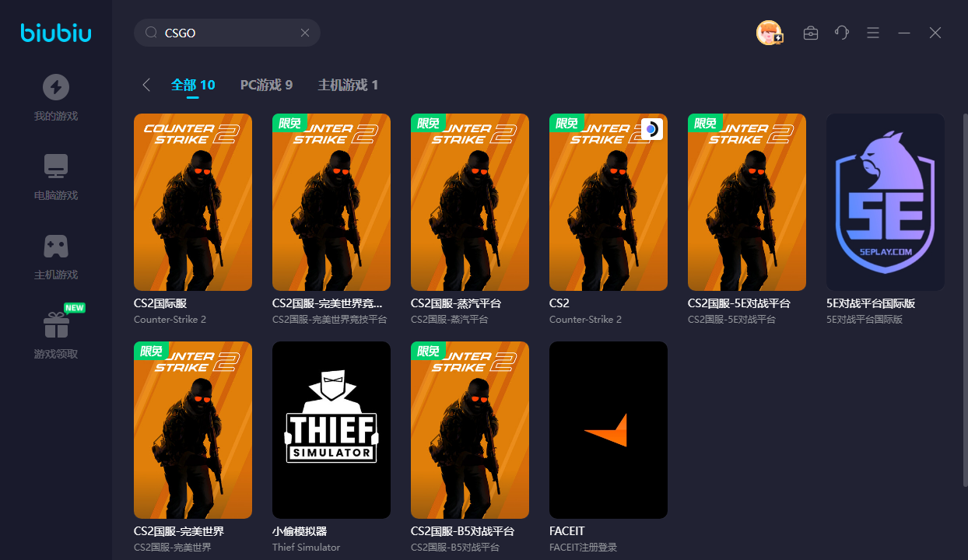Select the 5E对战平台国际版 cover
Screen dimensions: 968x560
pyautogui.click(x=886, y=202)
